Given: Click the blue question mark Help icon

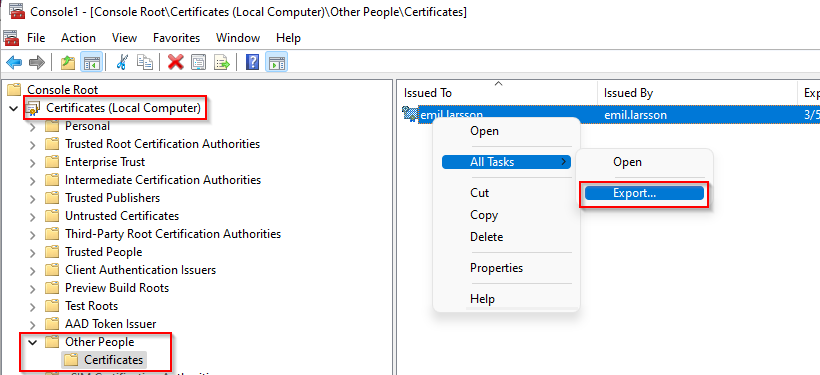Looking at the screenshot, I should tap(253, 63).
